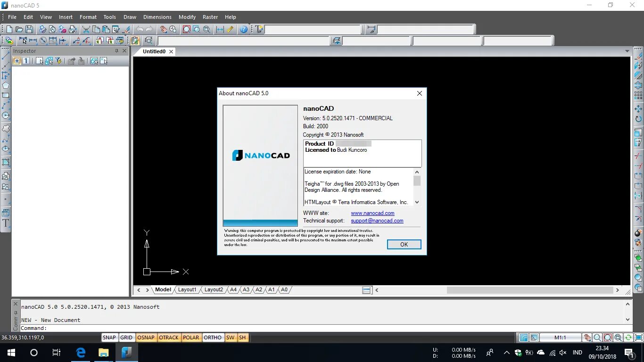The width and height of the screenshot is (644, 362).
Task: Select the Rectangle drawing tool
Action: pos(6,95)
